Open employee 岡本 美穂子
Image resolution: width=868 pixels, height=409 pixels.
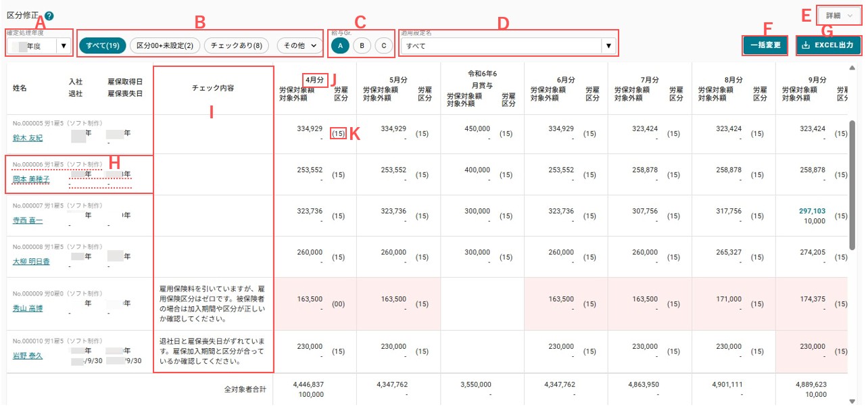[31, 179]
